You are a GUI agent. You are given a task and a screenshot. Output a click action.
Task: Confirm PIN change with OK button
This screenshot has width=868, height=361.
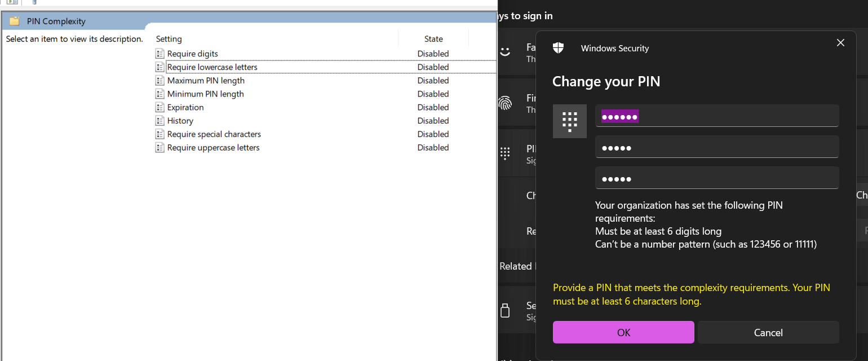click(x=623, y=332)
